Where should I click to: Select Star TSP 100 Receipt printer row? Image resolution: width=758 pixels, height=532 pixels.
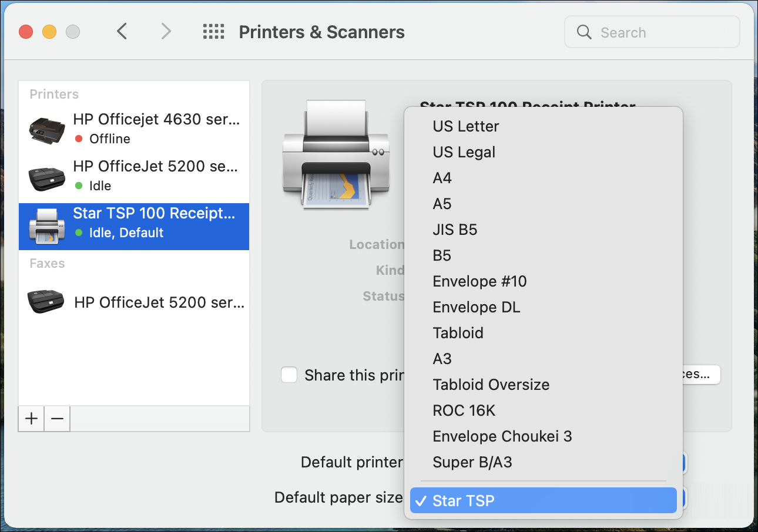pos(134,227)
